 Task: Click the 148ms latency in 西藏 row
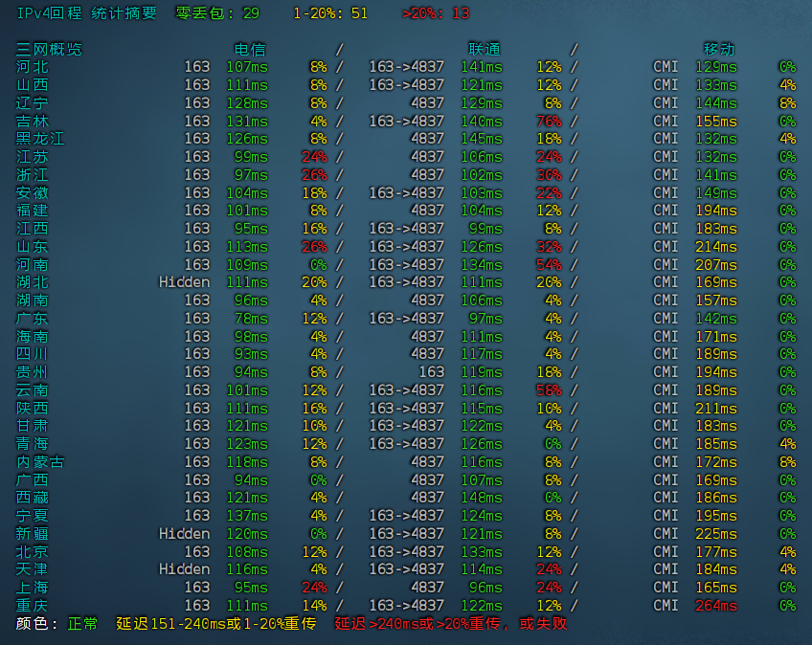click(482, 498)
